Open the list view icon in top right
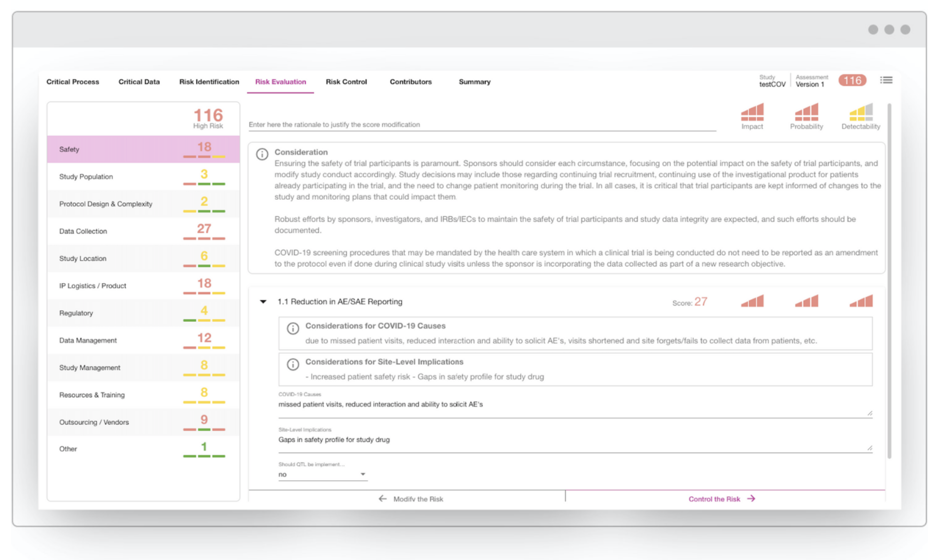Viewport: 940px width, 560px height. 886,80
